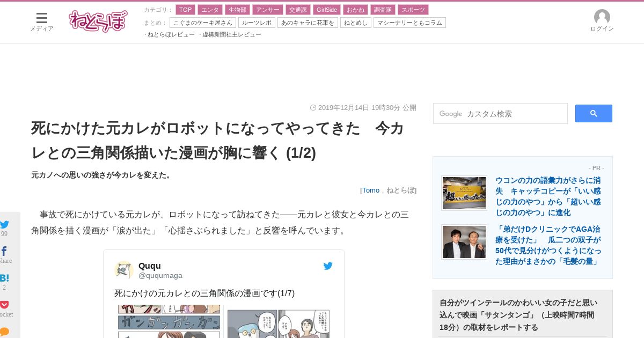Open PR article about Dクリニック AGA治療
This screenshot has height=338, width=644.
[548, 245]
